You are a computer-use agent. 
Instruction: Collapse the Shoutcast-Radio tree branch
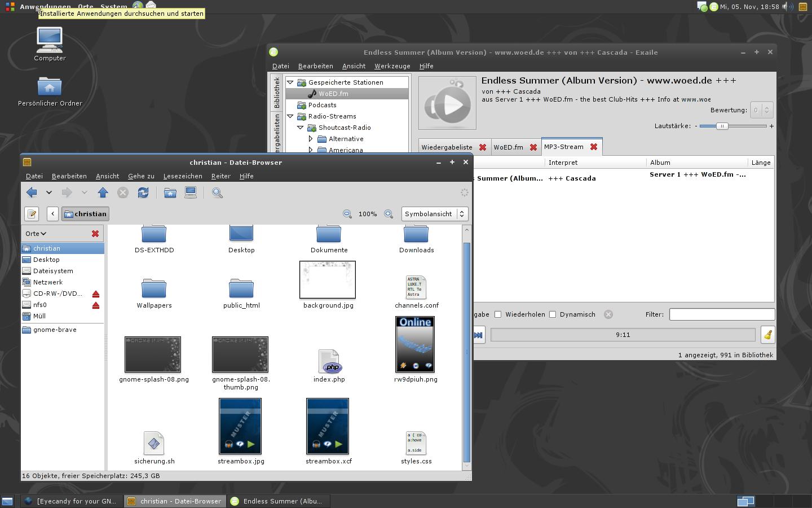click(301, 128)
